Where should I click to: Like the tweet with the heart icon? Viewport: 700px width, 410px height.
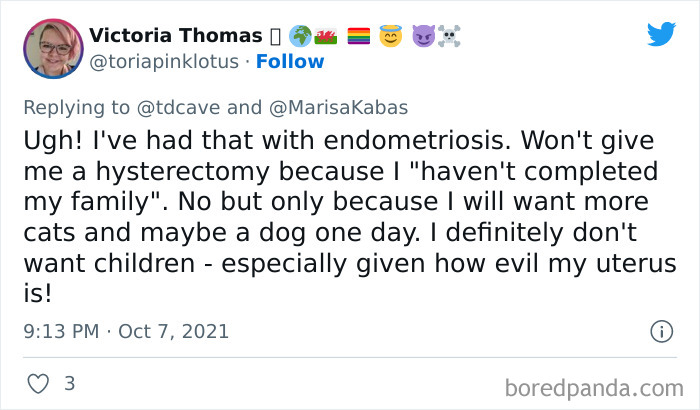coord(38,383)
